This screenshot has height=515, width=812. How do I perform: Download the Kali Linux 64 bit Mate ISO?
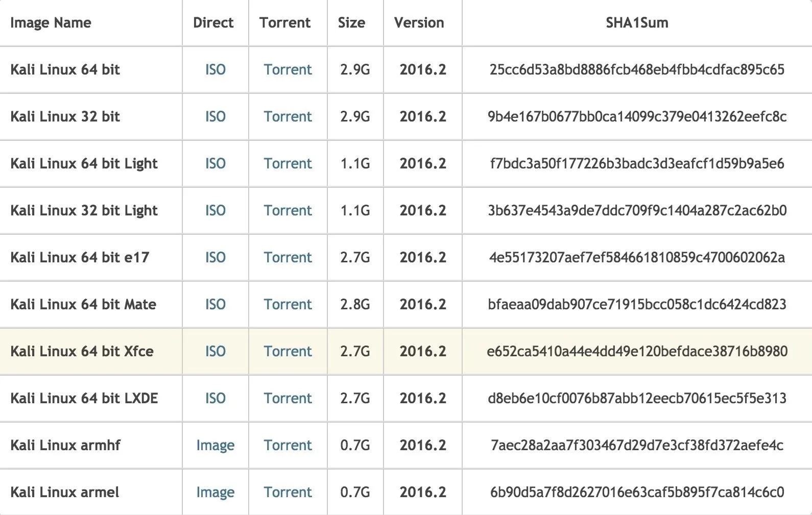(215, 304)
